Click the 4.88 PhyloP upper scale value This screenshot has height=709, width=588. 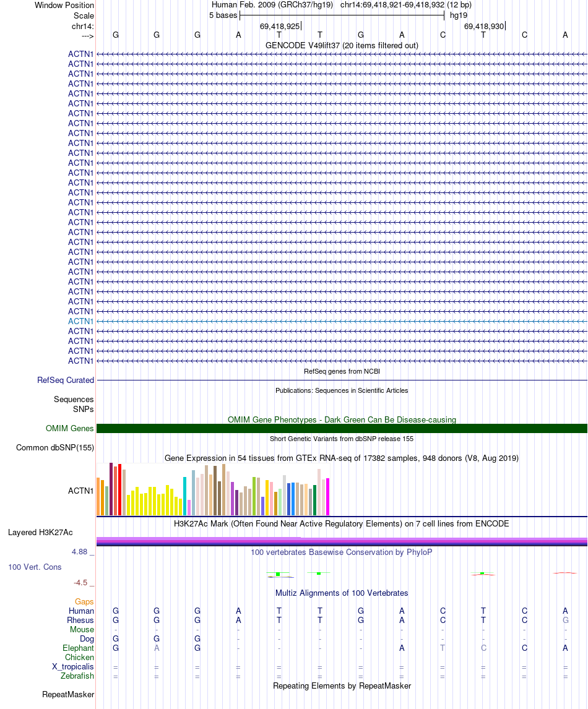tap(79, 552)
